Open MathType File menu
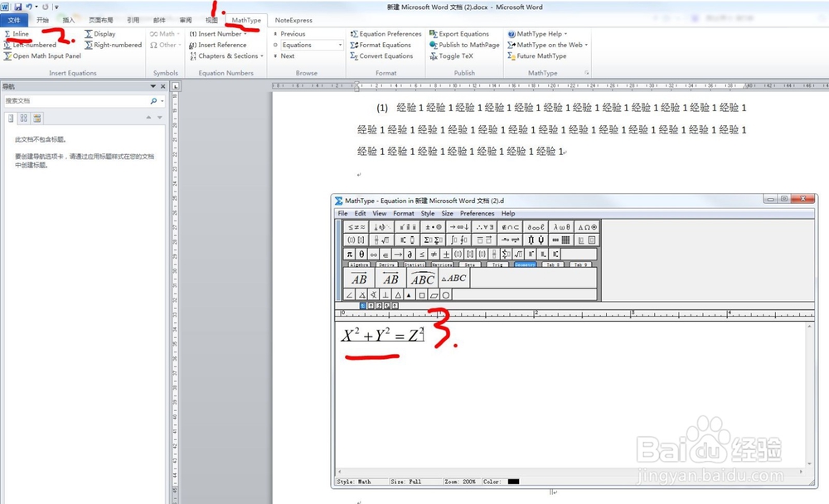 tap(342, 213)
